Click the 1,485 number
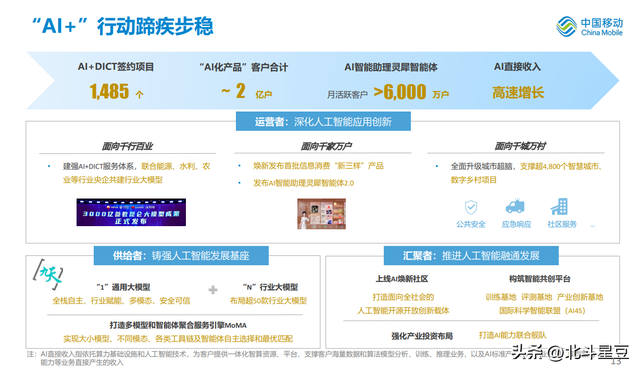Screen dimensions: 640x371 tap(109, 91)
